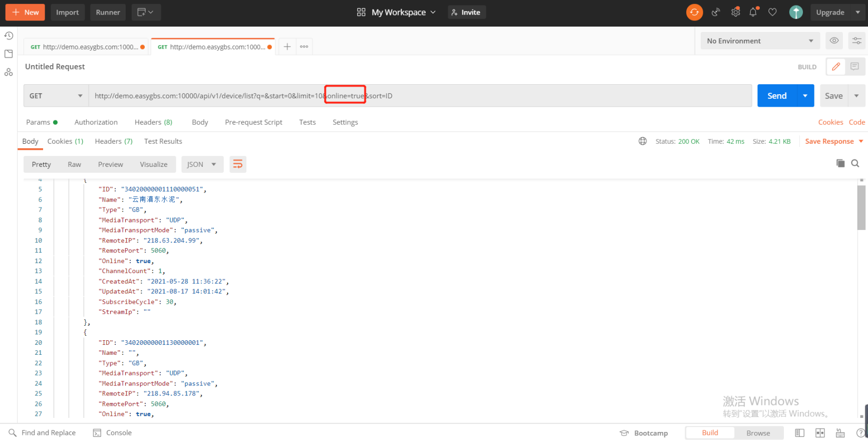Send the request
Viewport: 868px width, 440px height.
click(x=777, y=96)
